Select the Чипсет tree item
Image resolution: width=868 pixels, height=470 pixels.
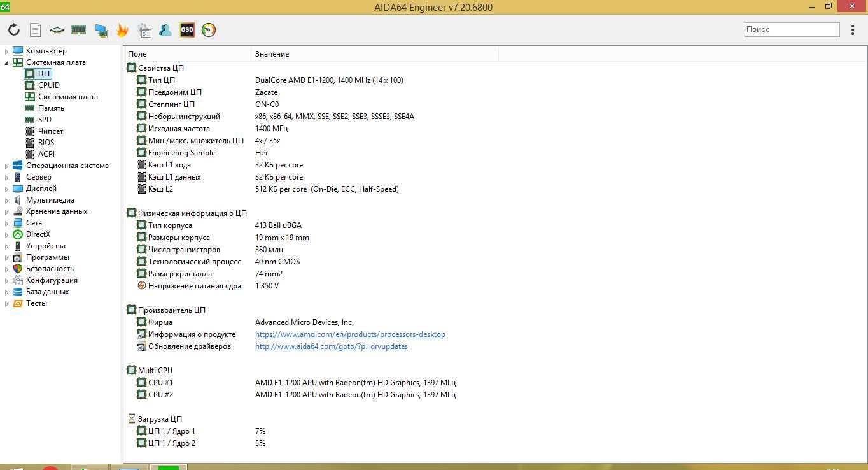(51, 131)
